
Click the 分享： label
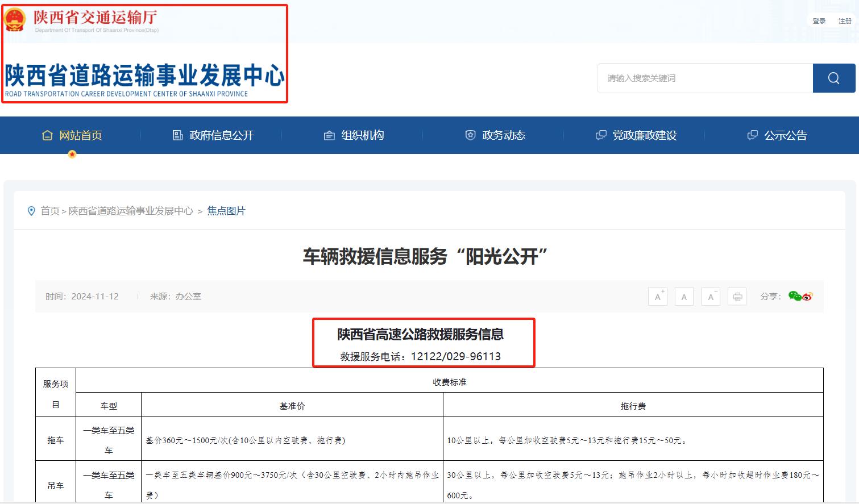click(771, 297)
